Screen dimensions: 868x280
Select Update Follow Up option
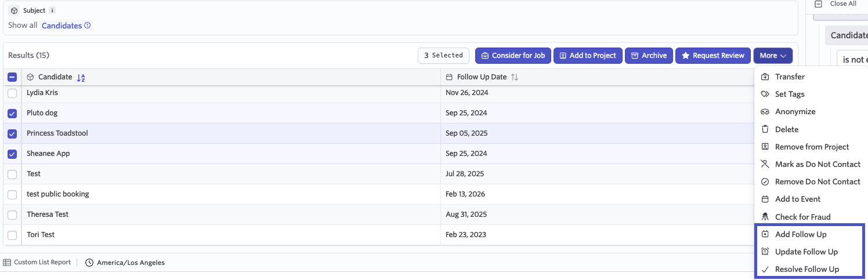coord(806,252)
